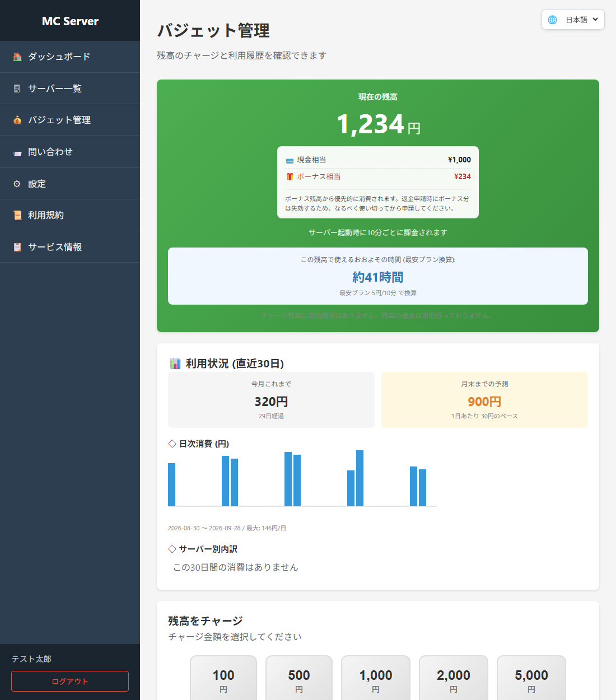
Task: Click the chart date range caption
Action: click(227, 528)
